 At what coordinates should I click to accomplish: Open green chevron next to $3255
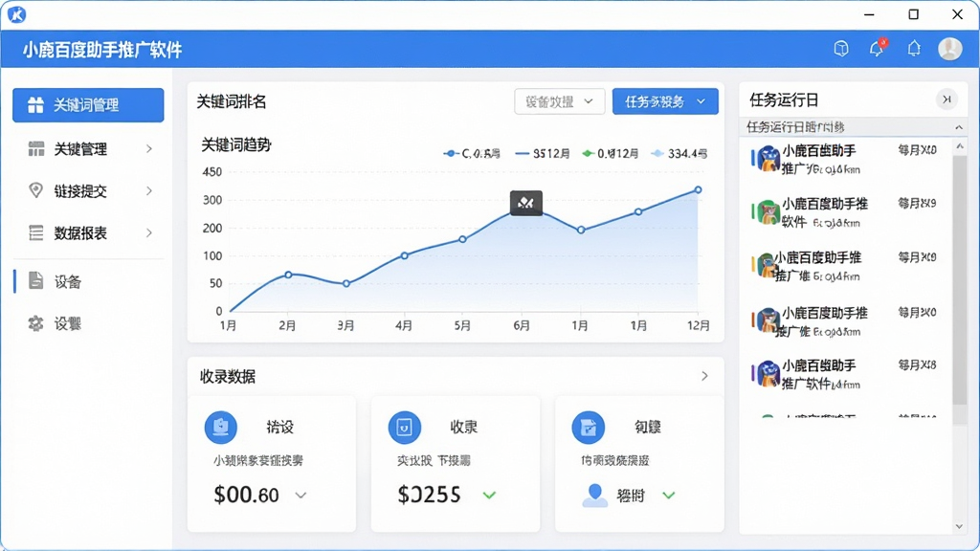tap(489, 496)
